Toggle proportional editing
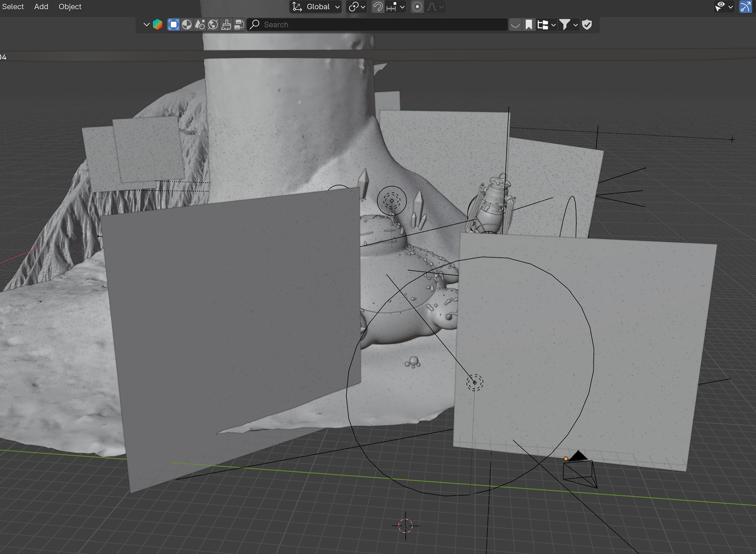 [x=417, y=7]
